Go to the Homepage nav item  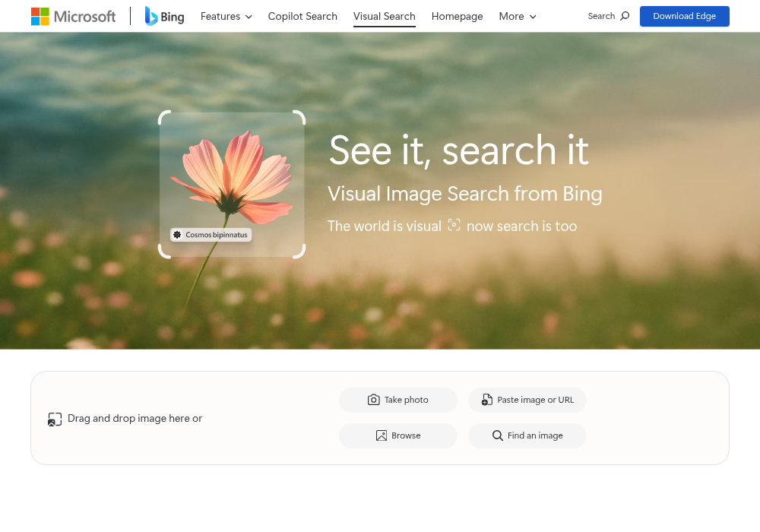(x=457, y=17)
